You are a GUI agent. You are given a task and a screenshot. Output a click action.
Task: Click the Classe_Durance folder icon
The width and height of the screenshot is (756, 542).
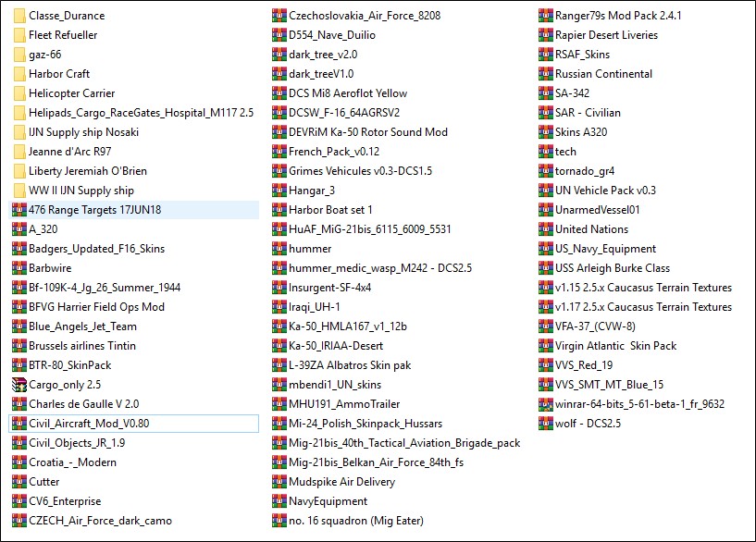click(19, 16)
